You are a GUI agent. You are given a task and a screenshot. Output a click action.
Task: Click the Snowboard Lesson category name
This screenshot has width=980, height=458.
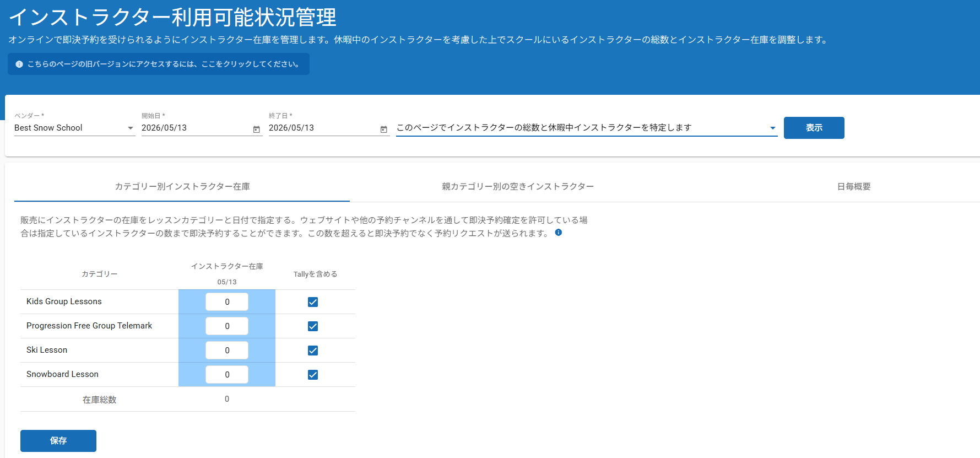click(62, 374)
